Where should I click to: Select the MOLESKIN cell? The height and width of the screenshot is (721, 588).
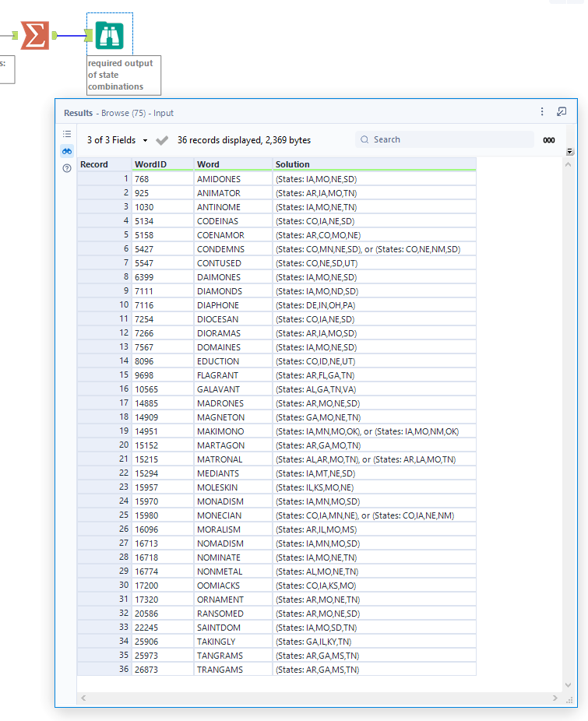point(233,487)
